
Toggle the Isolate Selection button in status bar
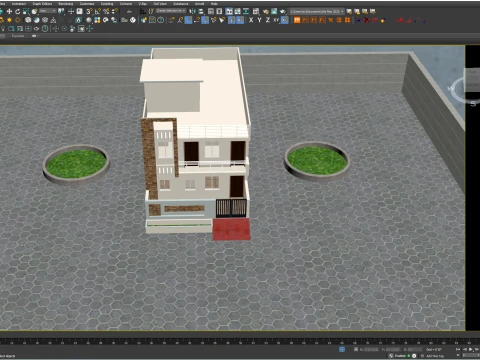point(342,350)
